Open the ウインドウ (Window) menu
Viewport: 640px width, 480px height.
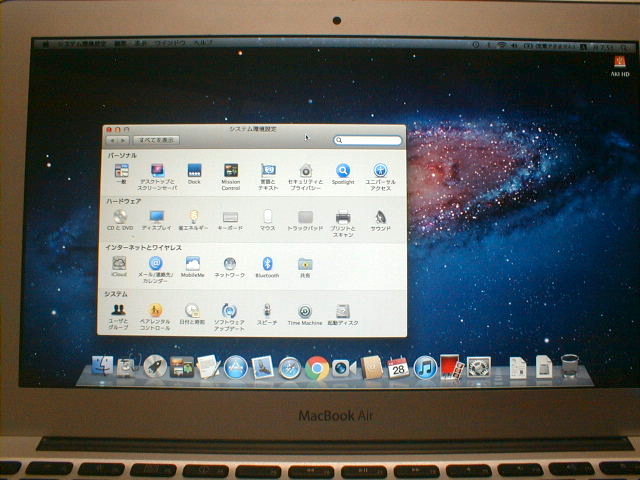[169, 44]
